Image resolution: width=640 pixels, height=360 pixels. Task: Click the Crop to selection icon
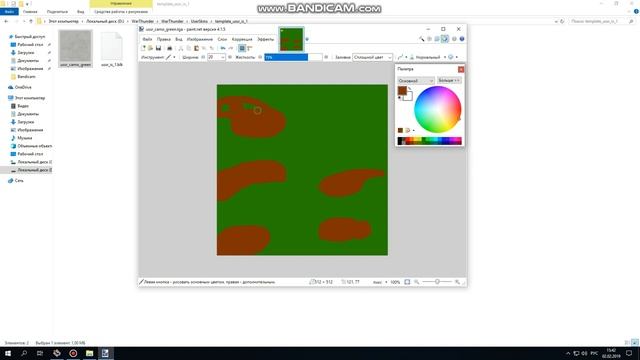click(204, 48)
